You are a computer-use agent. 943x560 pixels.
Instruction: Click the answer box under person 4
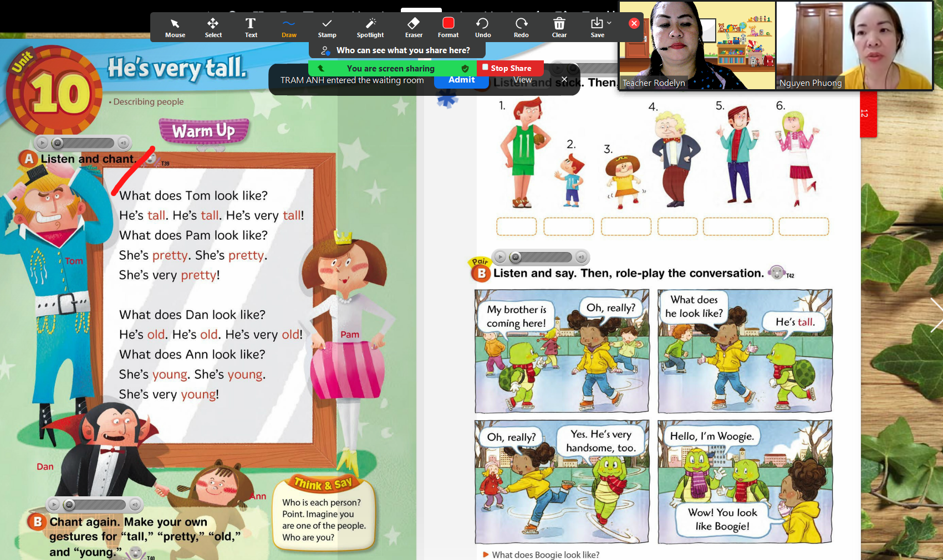point(677,227)
